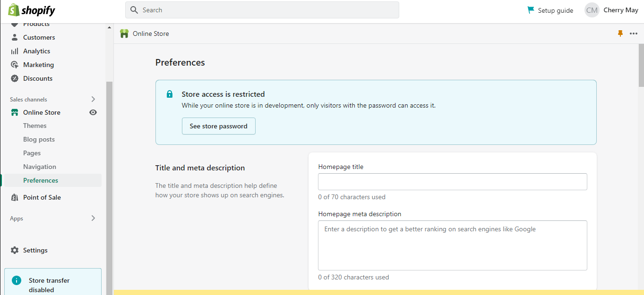Click the Cherry May account avatar

pyautogui.click(x=592, y=10)
